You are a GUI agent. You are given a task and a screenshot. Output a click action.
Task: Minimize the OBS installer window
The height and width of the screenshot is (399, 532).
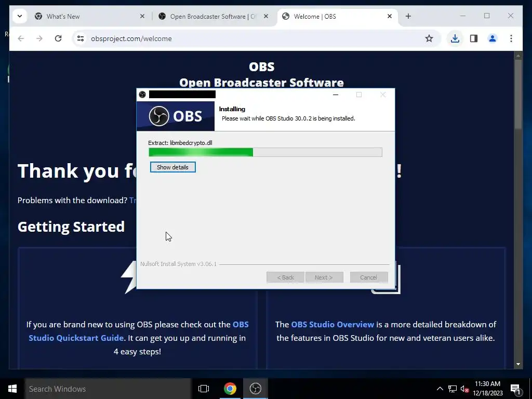click(x=336, y=95)
